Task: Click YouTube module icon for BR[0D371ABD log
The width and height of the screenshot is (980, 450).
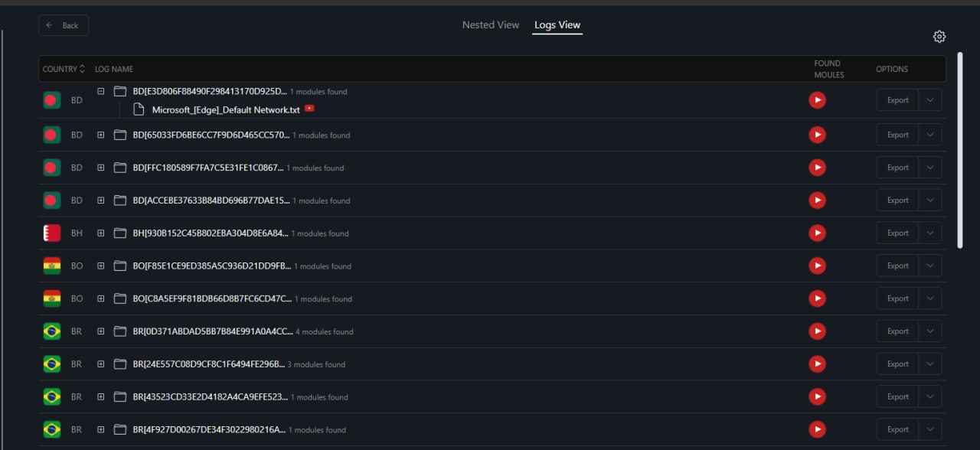Action: (x=817, y=331)
